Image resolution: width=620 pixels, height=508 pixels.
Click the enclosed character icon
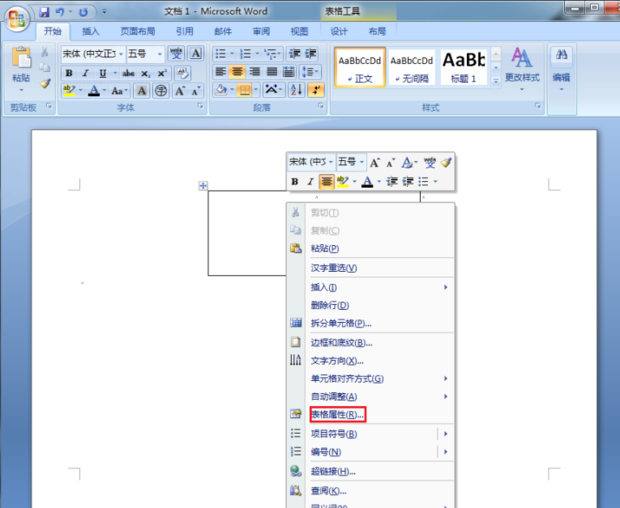click(161, 91)
